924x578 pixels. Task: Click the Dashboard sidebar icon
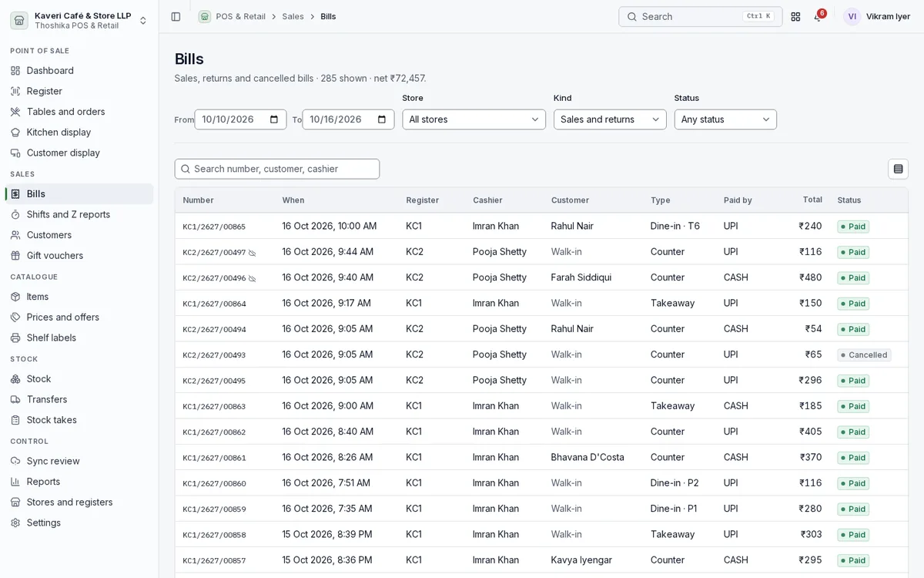tap(15, 71)
